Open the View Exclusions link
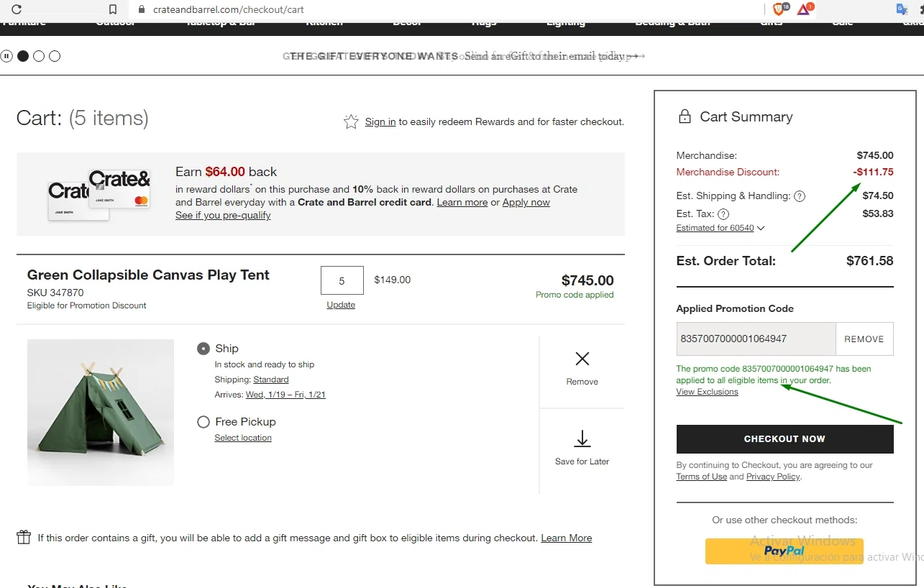924x588 pixels. [707, 392]
